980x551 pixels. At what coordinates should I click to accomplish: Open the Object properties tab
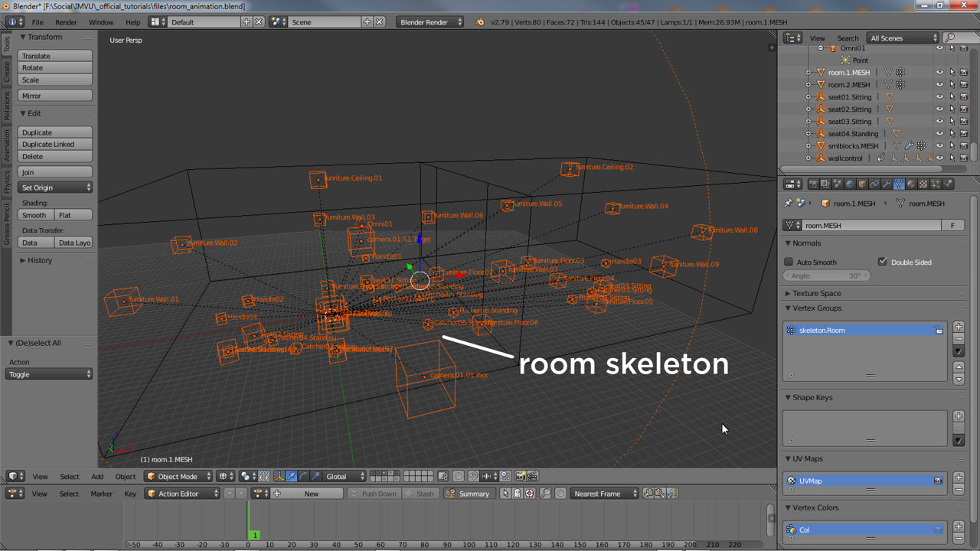point(862,184)
